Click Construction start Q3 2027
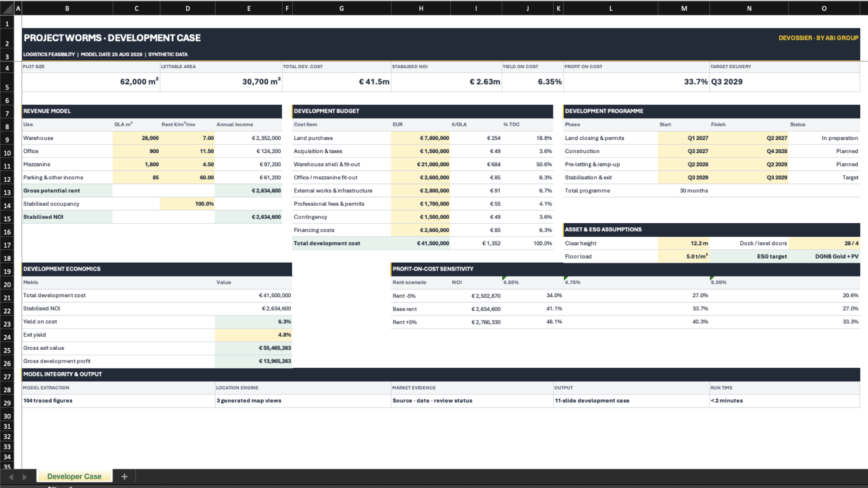Viewport: 868px width, 488px height. [684, 151]
